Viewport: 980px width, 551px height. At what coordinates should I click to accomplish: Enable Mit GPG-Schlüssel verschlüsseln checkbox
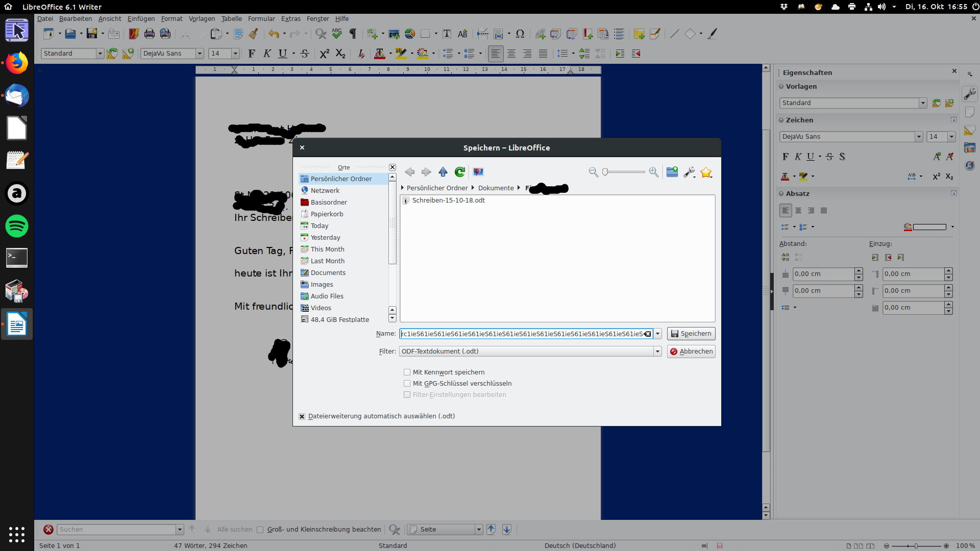click(407, 384)
